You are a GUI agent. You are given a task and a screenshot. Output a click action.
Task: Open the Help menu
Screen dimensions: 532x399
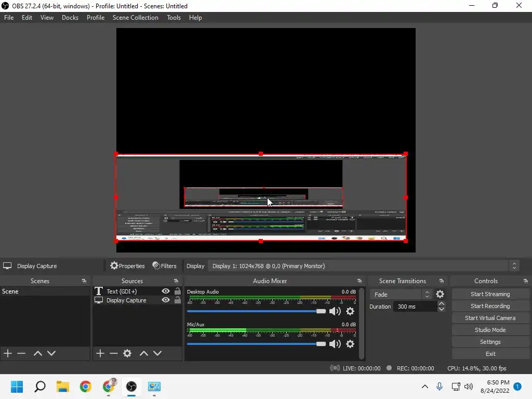pos(195,18)
